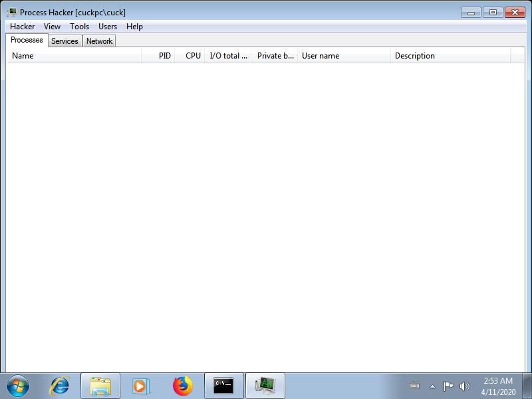Open the clock showing 2:53 AM
This screenshot has height=399, width=532.
click(x=498, y=386)
